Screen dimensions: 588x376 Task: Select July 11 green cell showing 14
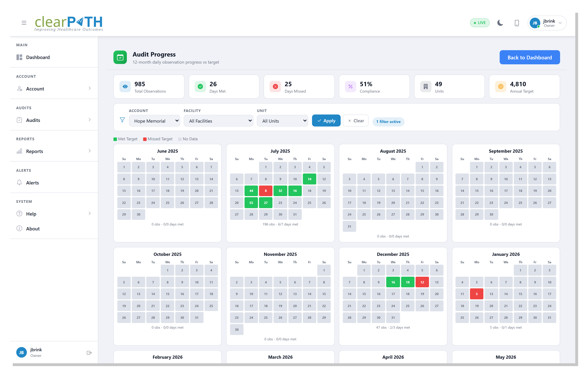tap(309, 179)
